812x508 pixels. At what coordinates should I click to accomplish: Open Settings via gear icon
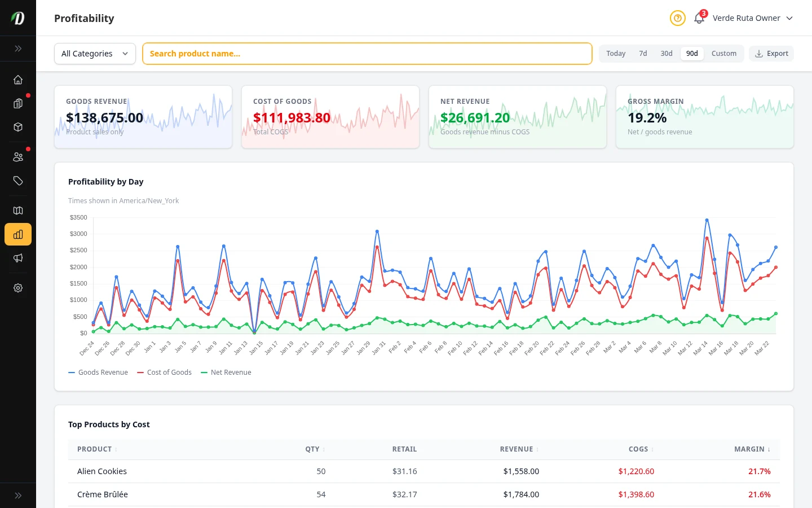coord(18,288)
